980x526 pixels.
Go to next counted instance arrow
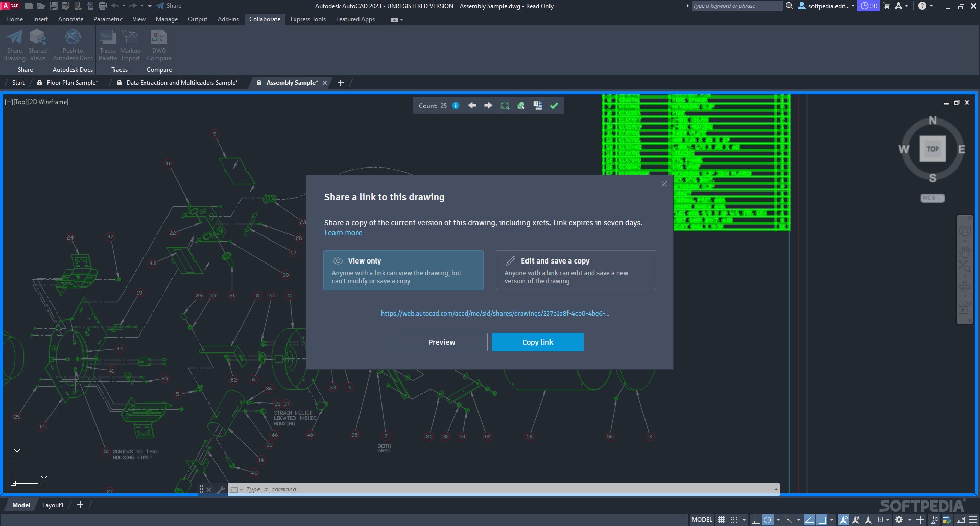(488, 105)
